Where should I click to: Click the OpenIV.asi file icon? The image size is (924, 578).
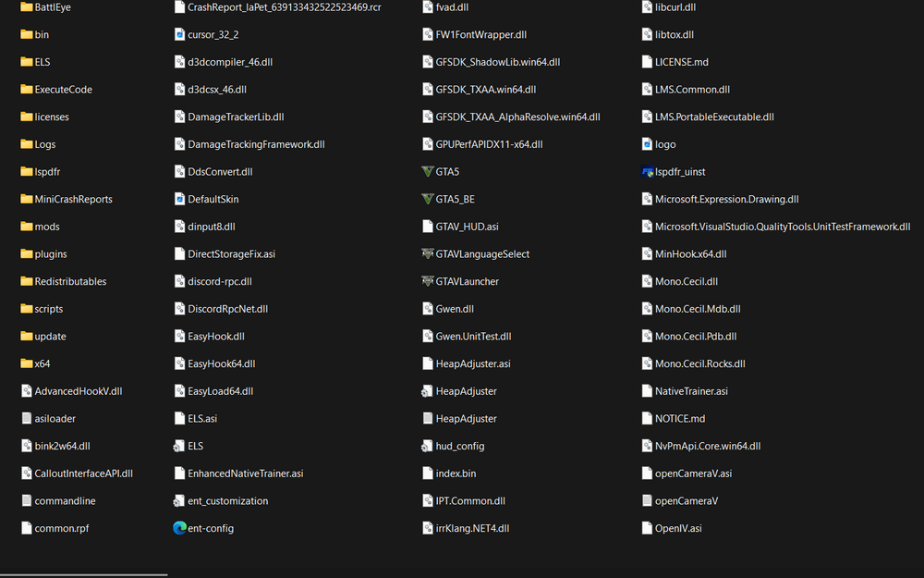(647, 528)
